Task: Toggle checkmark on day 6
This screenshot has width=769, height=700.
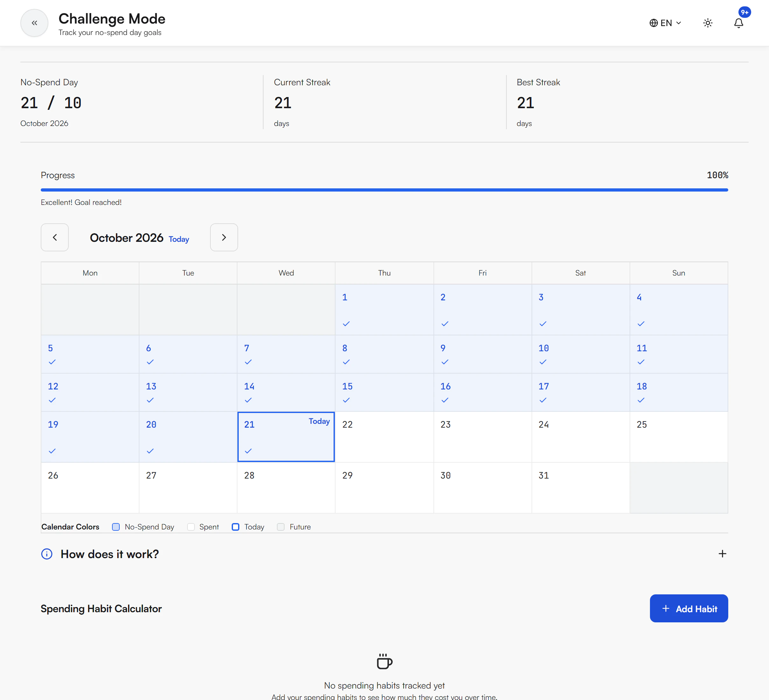Action: pyautogui.click(x=150, y=362)
